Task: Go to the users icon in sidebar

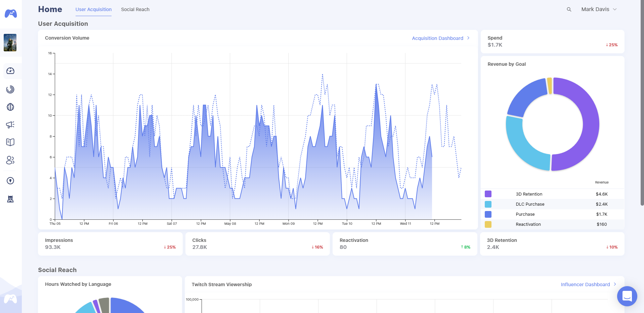Action: pyautogui.click(x=10, y=160)
